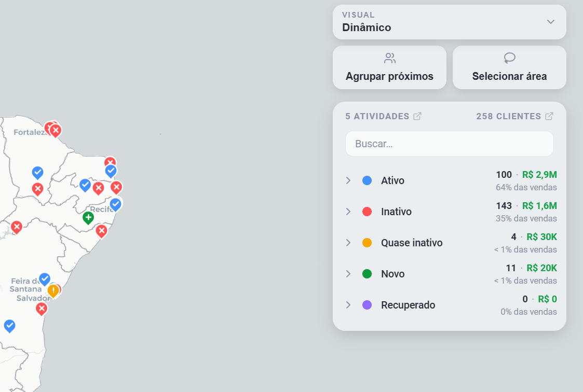Image resolution: width=583 pixels, height=392 pixels.
Task: Expand the Inativo category row
Action: click(x=450, y=212)
